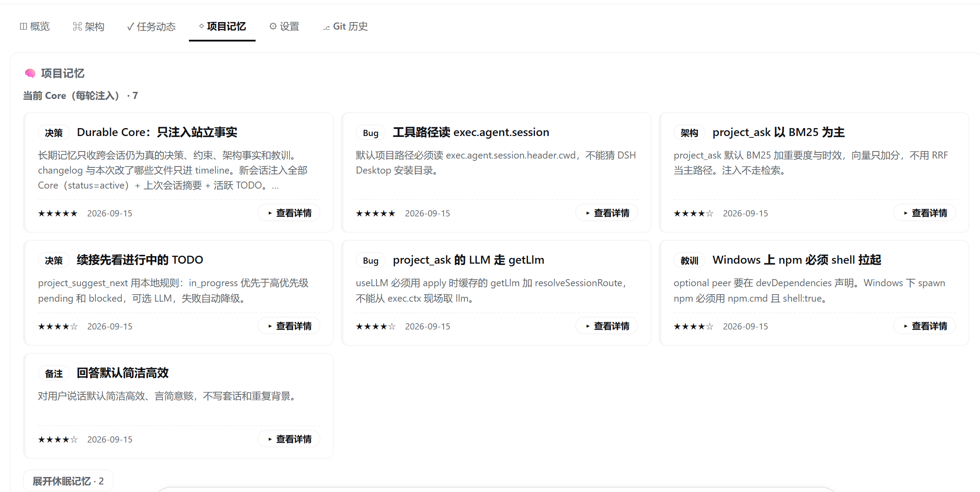Expand 查看详情 on project_ask 的 LLM 走 getLlm card
Viewport: 980px width, 492px height.
[x=607, y=326]
